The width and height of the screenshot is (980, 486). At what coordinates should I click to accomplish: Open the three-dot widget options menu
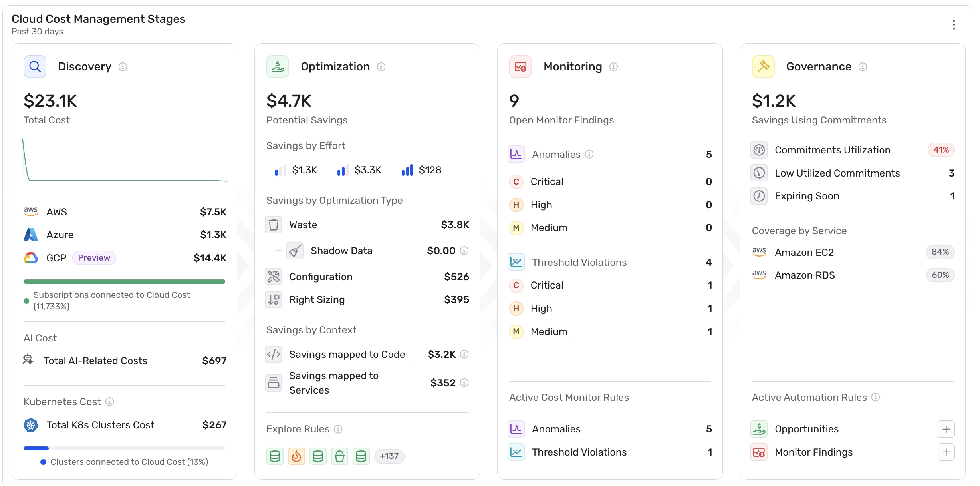pos(954,25)
